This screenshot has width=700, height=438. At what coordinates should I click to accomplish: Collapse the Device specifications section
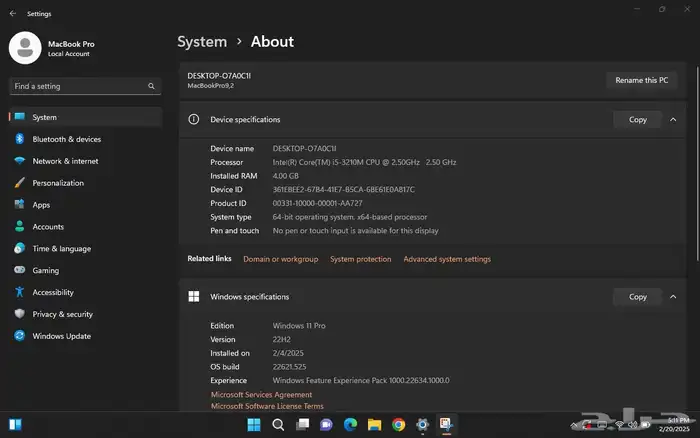tap(672, 120)
